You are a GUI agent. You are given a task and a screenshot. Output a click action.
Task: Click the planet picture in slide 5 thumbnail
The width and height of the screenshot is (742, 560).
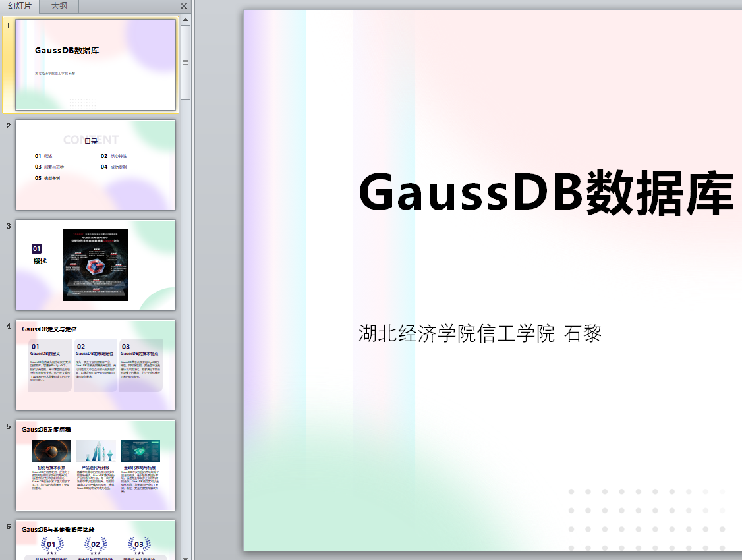(x=51, y=451)
